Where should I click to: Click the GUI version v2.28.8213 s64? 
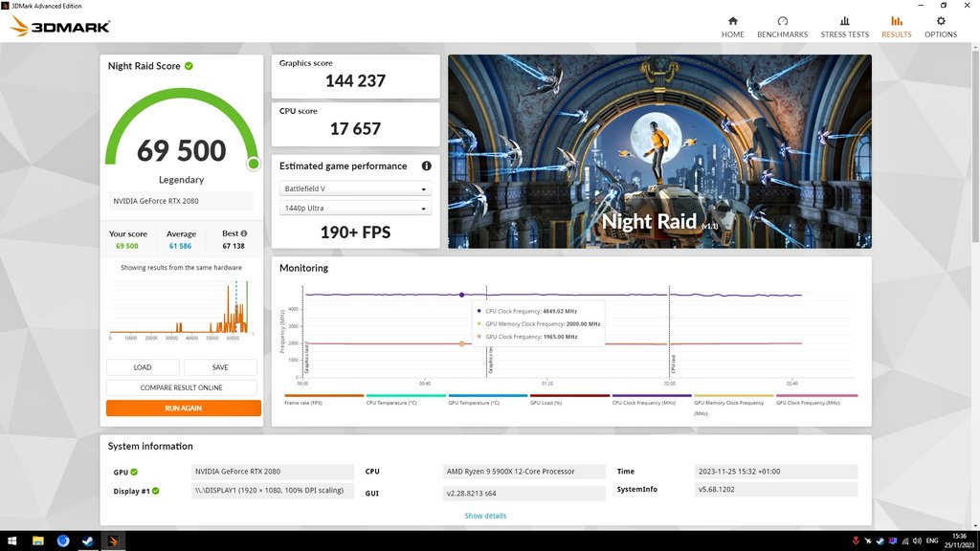(523, 493)
